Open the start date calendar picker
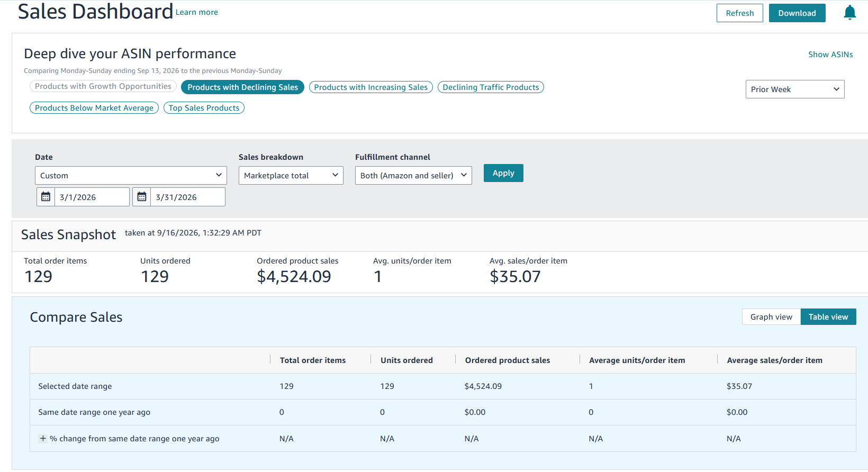 (46, 197)
